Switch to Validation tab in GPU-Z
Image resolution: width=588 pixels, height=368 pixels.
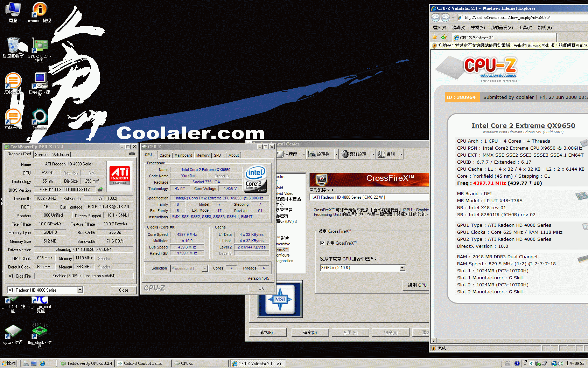[x=61, y=155]
